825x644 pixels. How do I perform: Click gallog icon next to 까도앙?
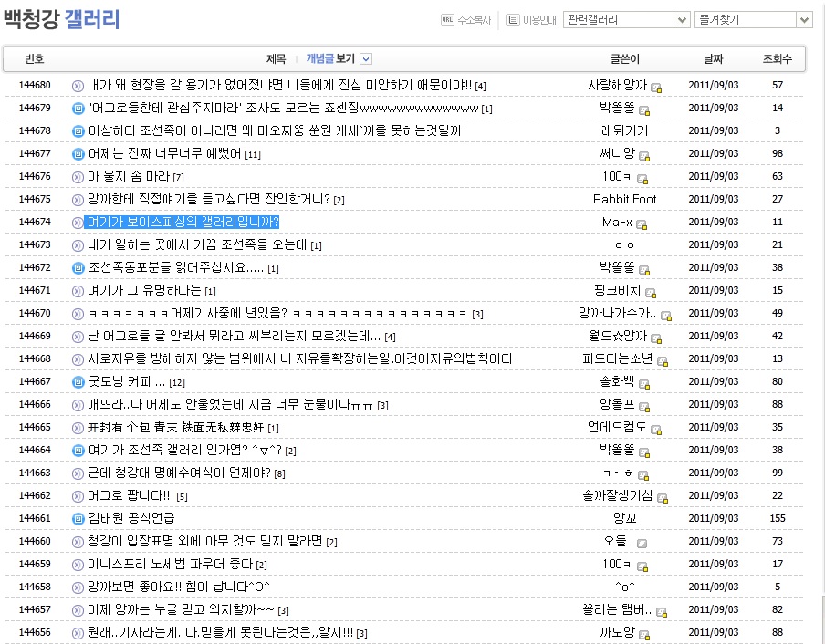click(644, 635)
